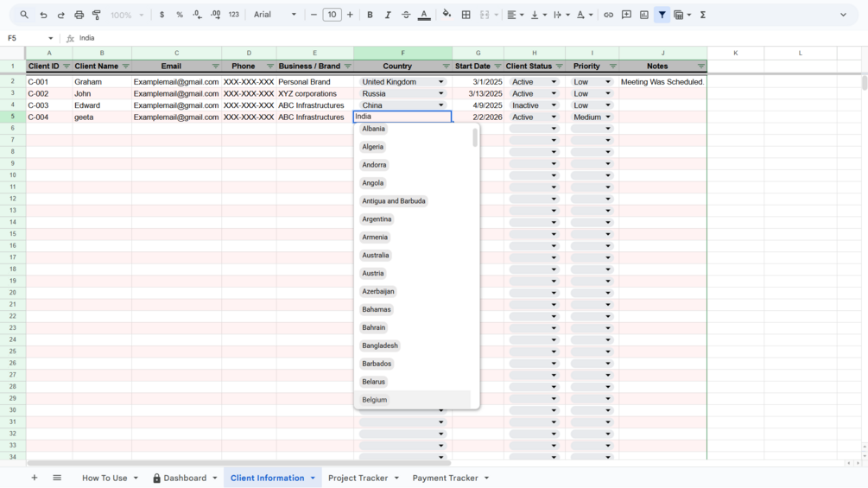The width and height of the screenshot is (868, 488).
Task: Open filter for Client ID column
Action: 67,67
